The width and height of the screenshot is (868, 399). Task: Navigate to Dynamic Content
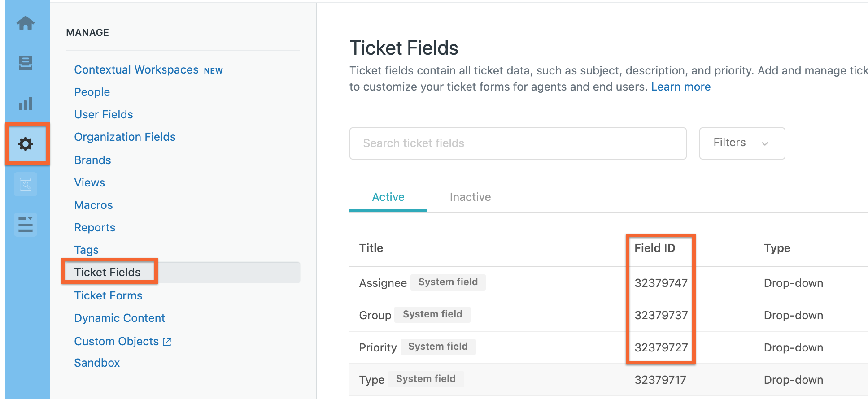119,318
